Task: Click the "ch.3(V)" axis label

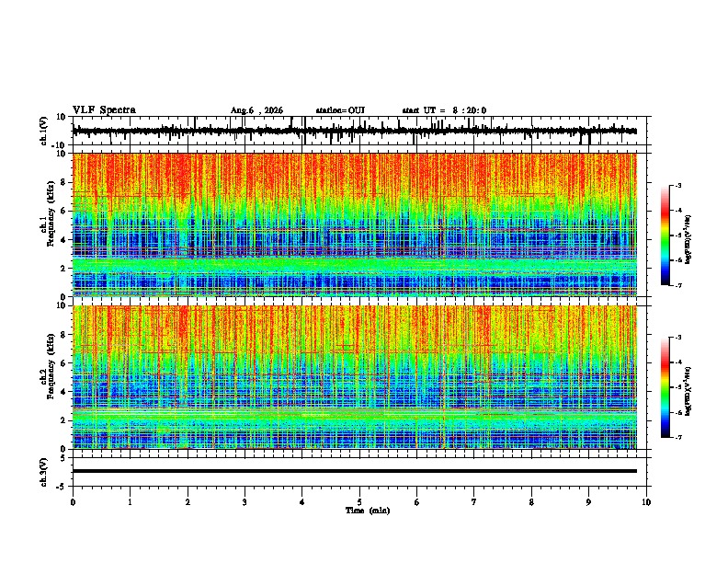Action: click(44, 472)
